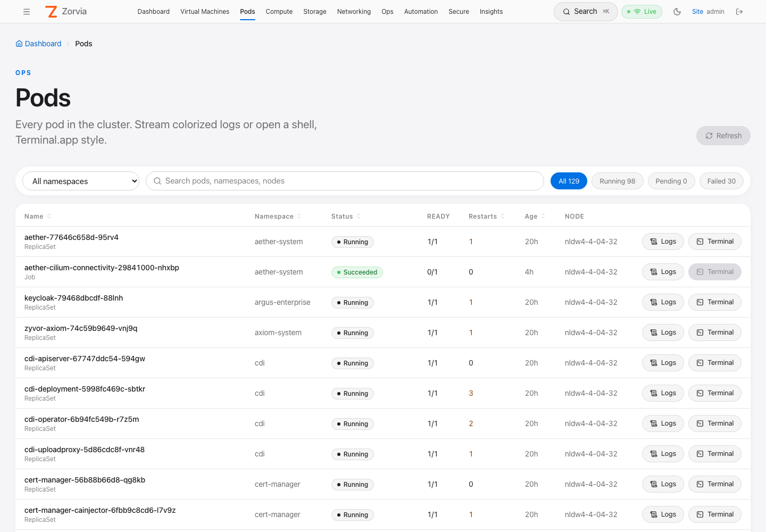Open Logs for zyvor-axiom-74c59b9649-vnj9q
This screenshot has height=532, width=766.
[663, 332]
